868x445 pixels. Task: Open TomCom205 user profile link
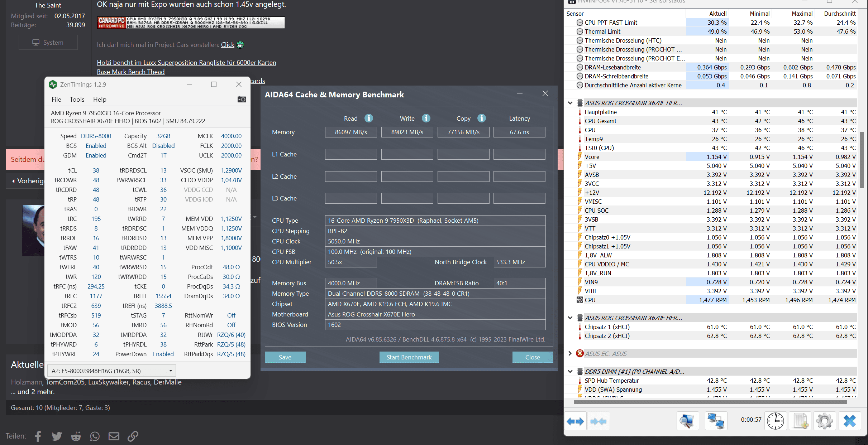[65, 382]
